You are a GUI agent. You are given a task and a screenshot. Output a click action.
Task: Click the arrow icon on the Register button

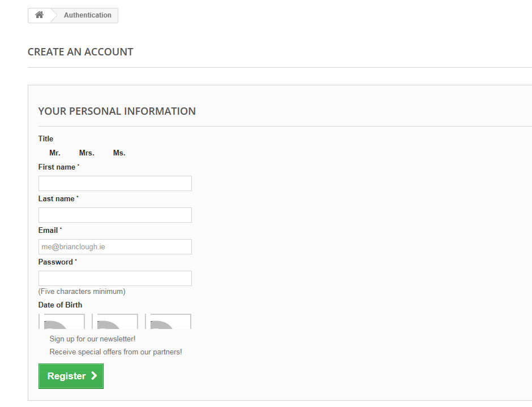94,376
